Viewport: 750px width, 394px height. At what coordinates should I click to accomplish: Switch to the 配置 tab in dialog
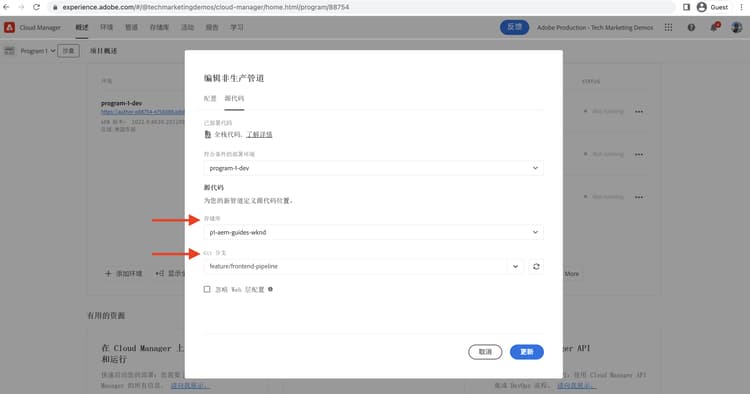210,98
